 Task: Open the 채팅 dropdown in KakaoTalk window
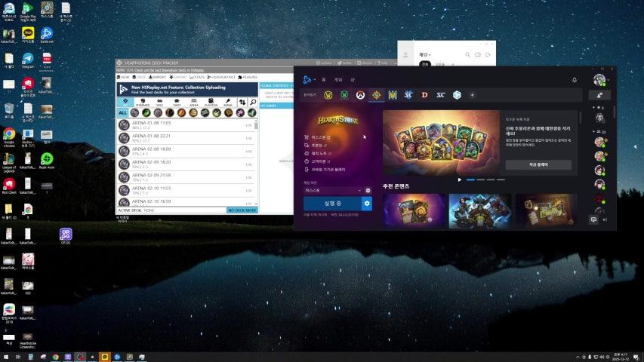coord(425,54)
